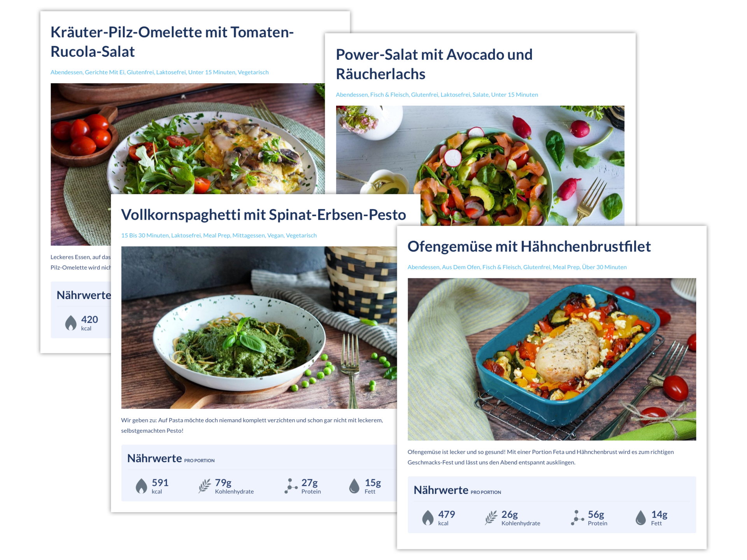This screenshot has height=560, width=747.
Task: Click the flame kcal icon beside 591
Action: click(141, 486)
